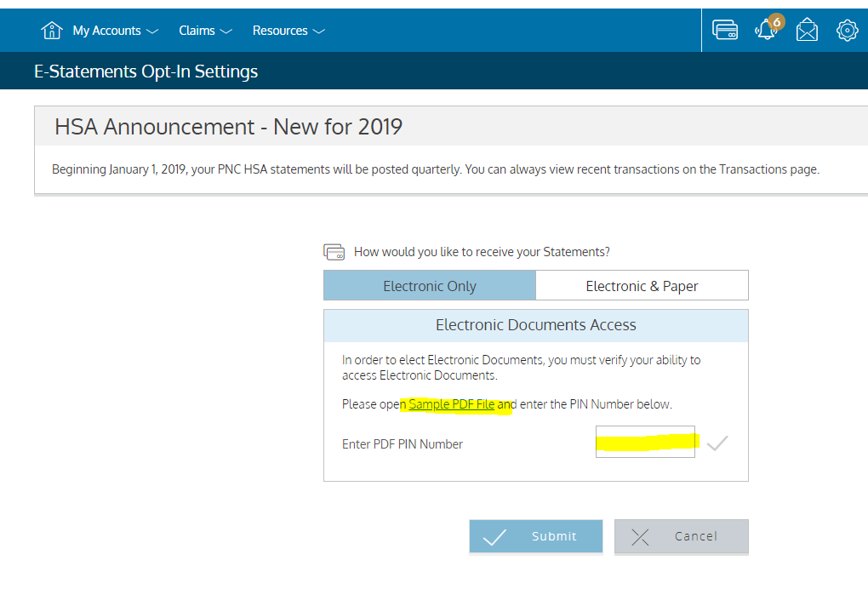Select the Electronic & Paper statement option
The image size is (868, 589).
(642, 286)
